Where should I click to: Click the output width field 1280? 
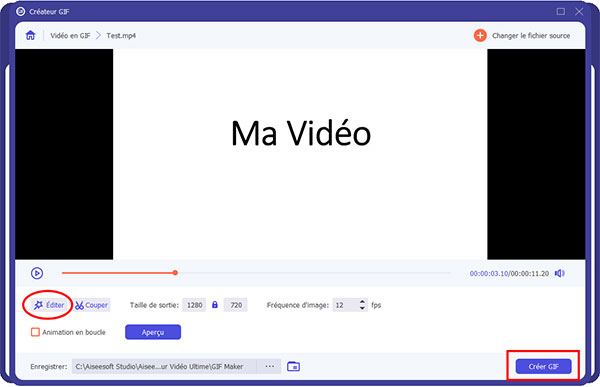point(194,305)
